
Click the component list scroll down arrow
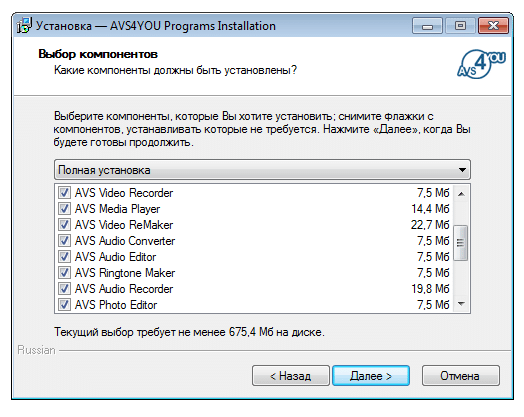pos(462,304)
